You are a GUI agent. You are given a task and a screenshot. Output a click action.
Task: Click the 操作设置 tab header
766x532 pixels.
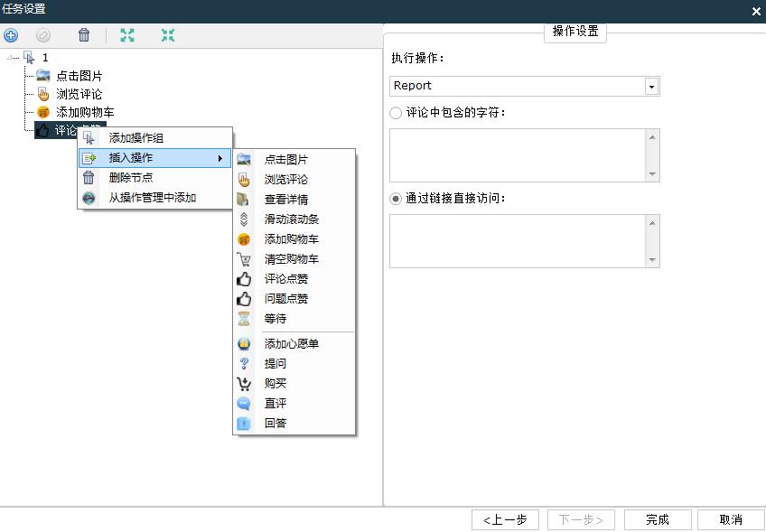click(575, 32)
